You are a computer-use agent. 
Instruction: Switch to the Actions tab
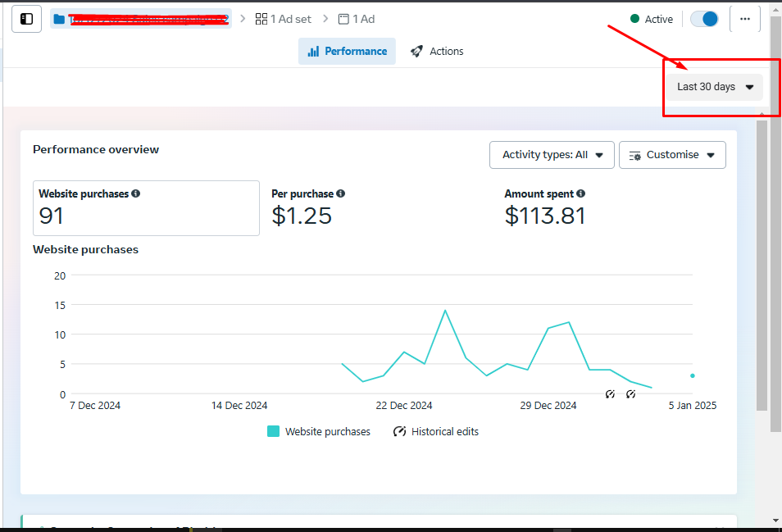tap(437, 51)
